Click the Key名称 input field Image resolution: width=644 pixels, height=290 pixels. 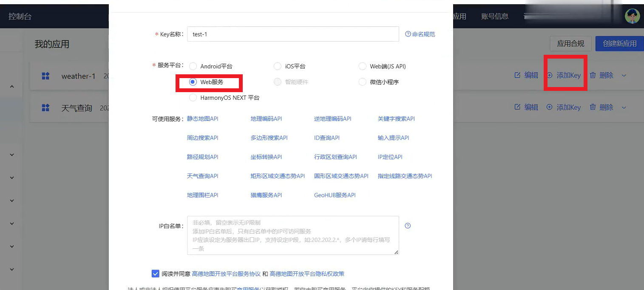pyautogui.click(x=293, y=34)
